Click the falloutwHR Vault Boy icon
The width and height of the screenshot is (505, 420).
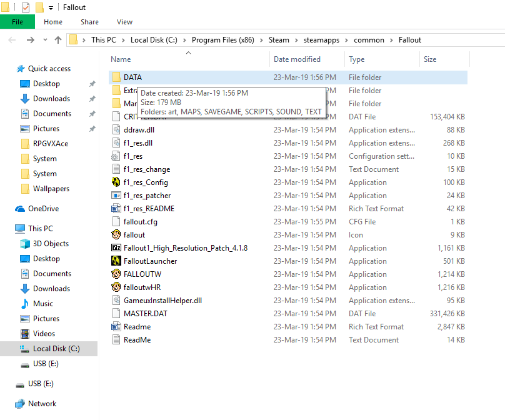(116, 287)
